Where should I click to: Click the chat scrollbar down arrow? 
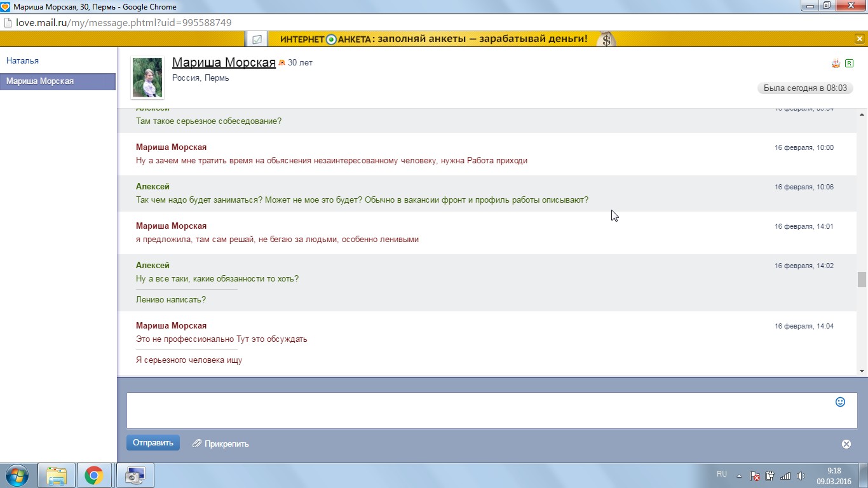[x=862, y=370]
